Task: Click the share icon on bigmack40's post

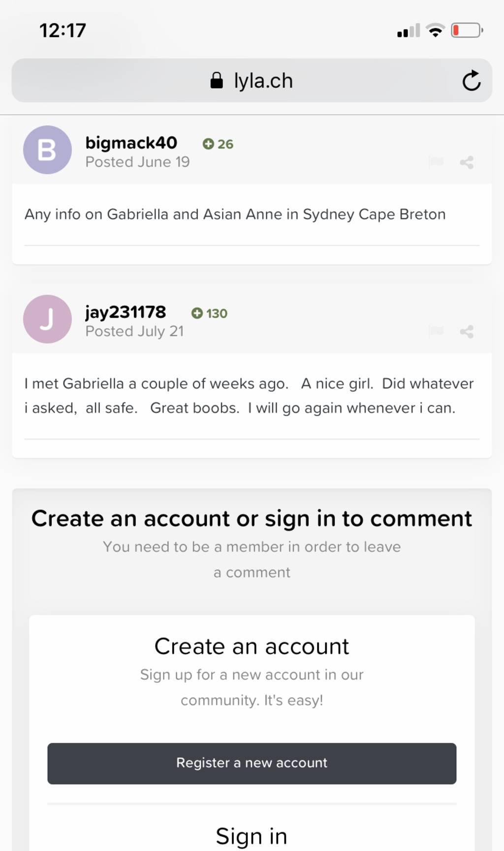Action: (x=467, y=163)
